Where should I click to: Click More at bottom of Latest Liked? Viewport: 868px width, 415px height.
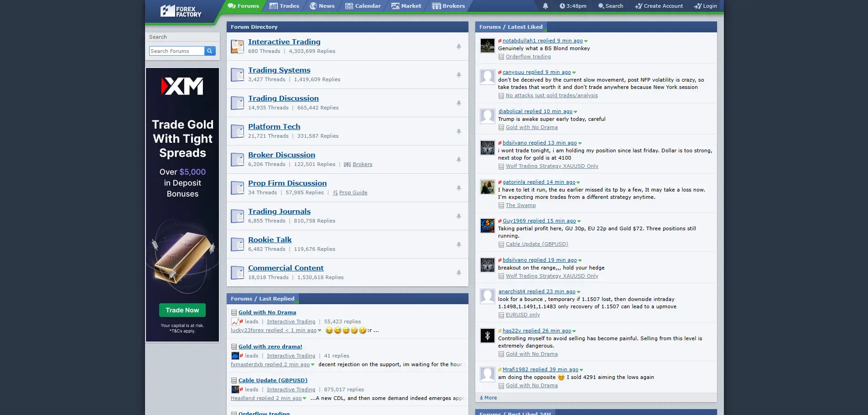[489, 398]
